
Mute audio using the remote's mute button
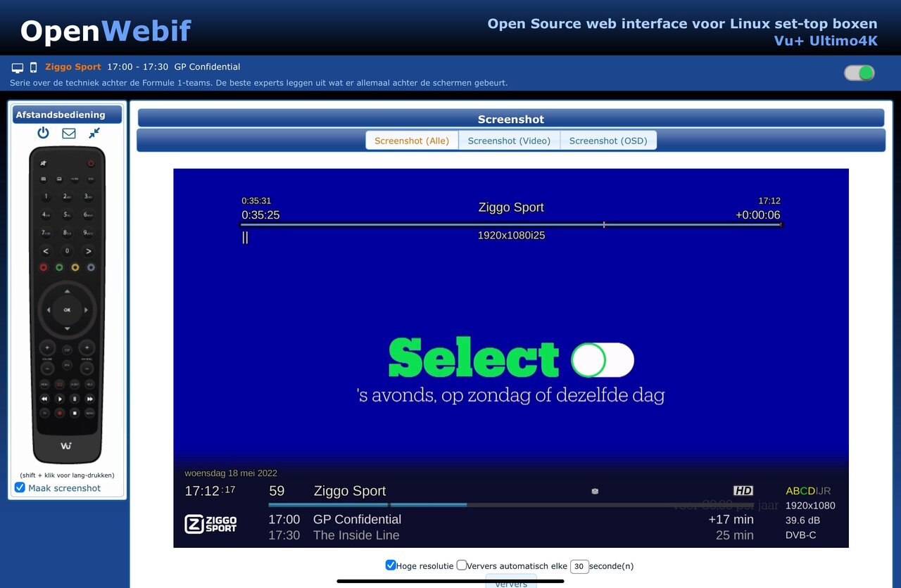tap(44, 163)
